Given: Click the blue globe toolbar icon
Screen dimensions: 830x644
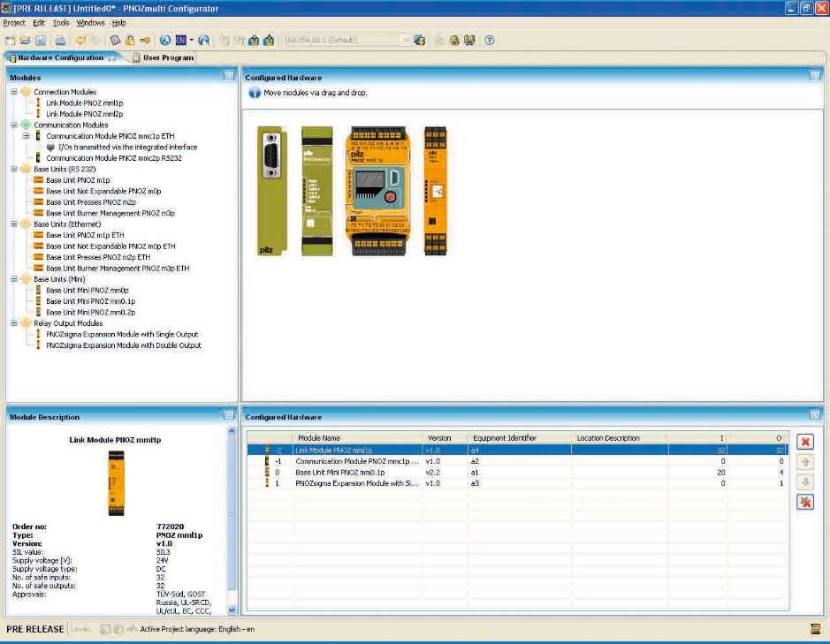Looking at the screenshot, I should [165, 41].
